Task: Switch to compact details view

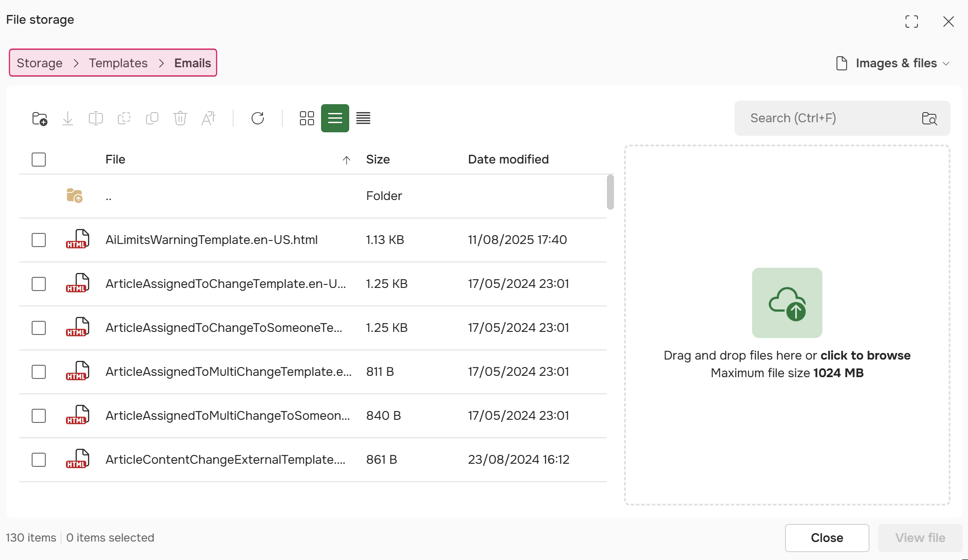Action: 363,118
